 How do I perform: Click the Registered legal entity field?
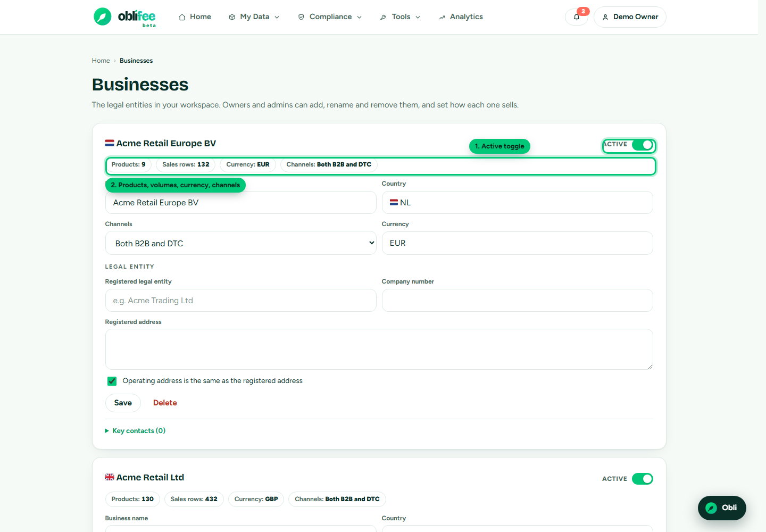click(x=241, y=301)
